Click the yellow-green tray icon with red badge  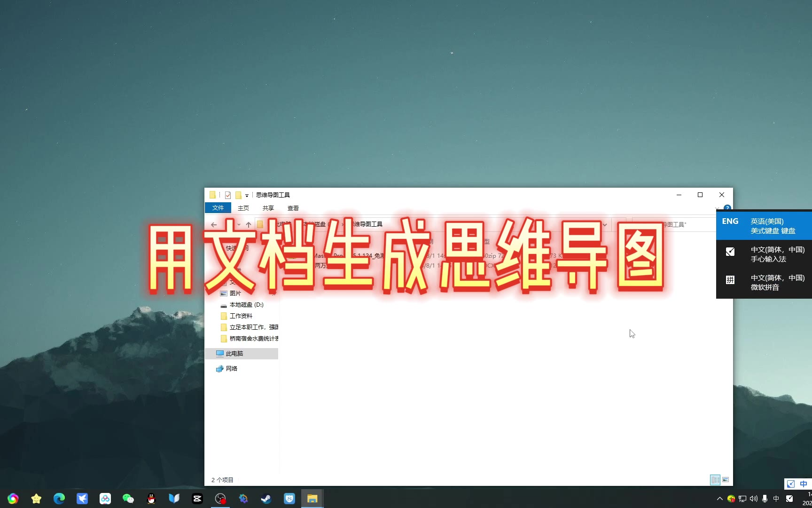point(731,499)
